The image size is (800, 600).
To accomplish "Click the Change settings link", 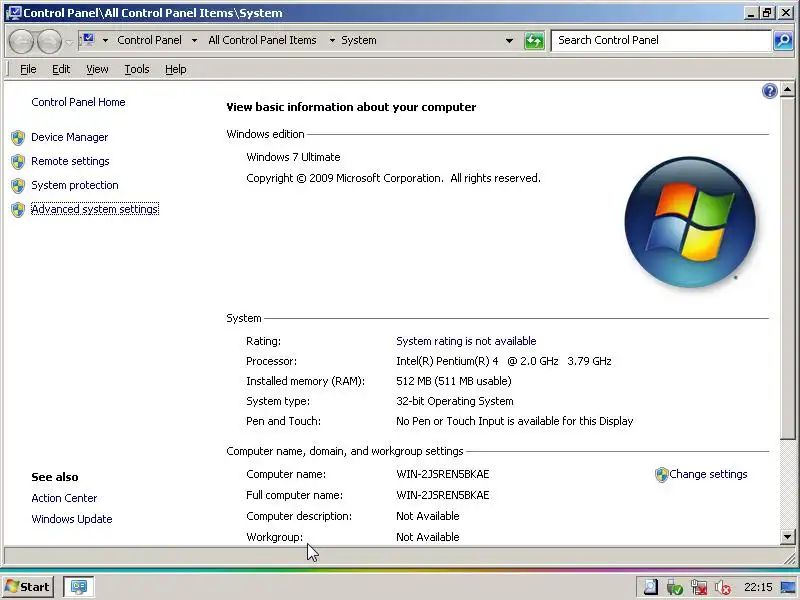I will (x=708, y=474).
